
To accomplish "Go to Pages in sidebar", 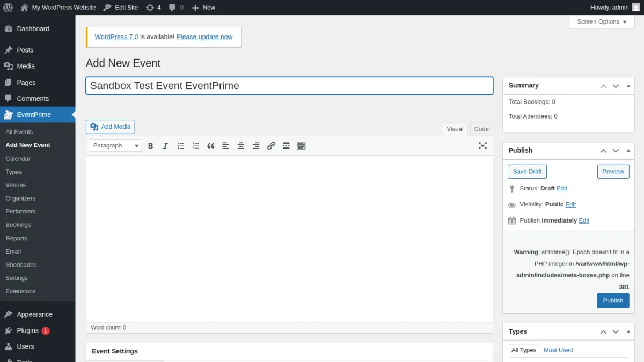I will (38, 83).
